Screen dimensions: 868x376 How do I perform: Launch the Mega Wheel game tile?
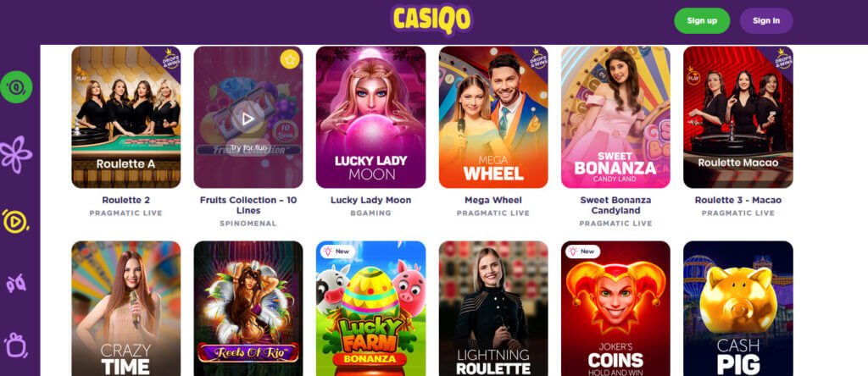[x=493, y=117]
